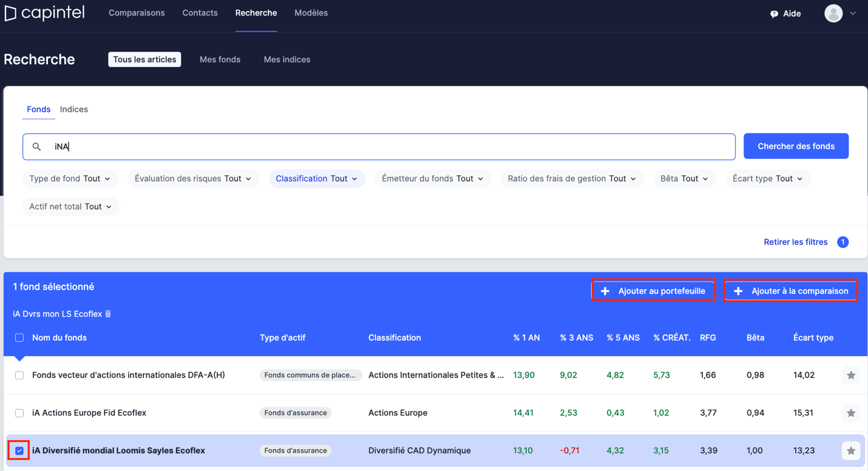
Task: Check the iA Actions Europe Fid Ecoflex checkbox
Action: (19, 413)
